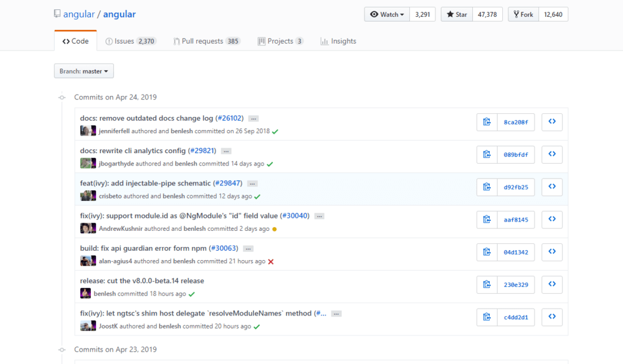Click benlesh avatar on release commit
Screen dimensions: 623x364
85,293
